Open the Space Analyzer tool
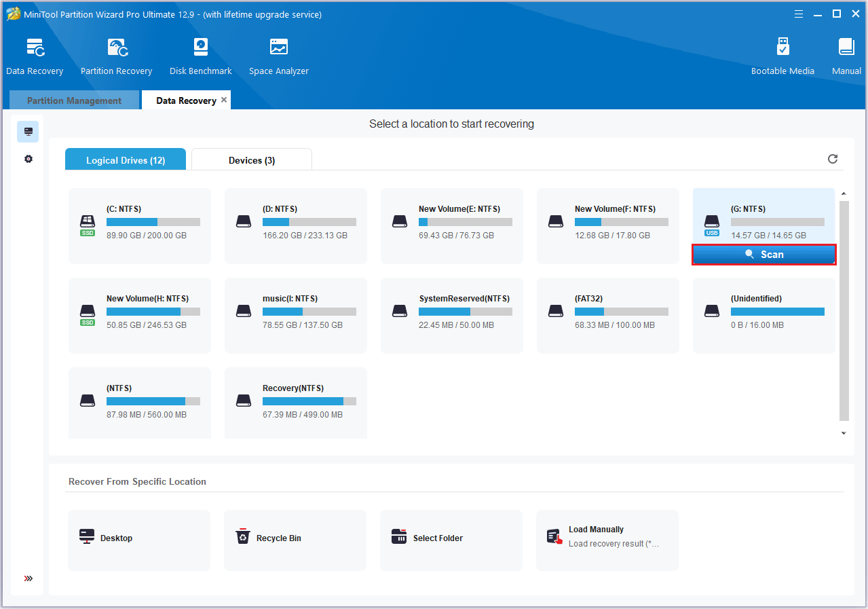Screen dimensions: 868x609 pos(278,56)
